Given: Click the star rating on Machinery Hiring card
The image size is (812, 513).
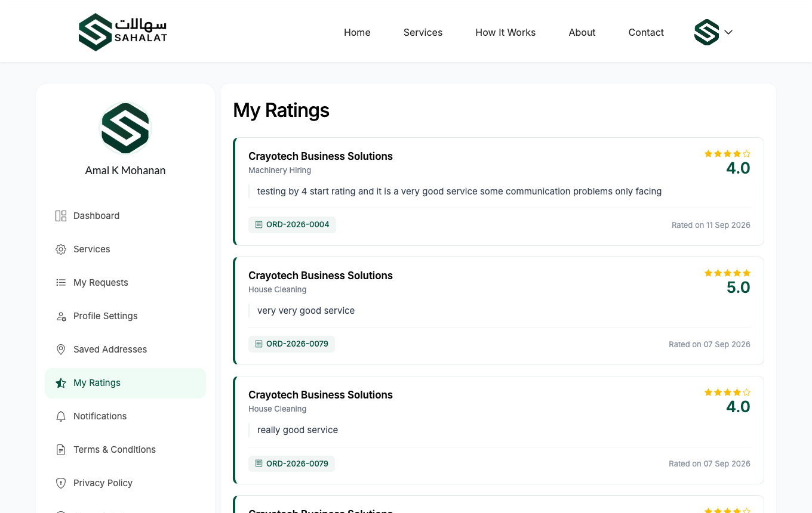Looking at the screenshot, I should (x=727, y=154).
